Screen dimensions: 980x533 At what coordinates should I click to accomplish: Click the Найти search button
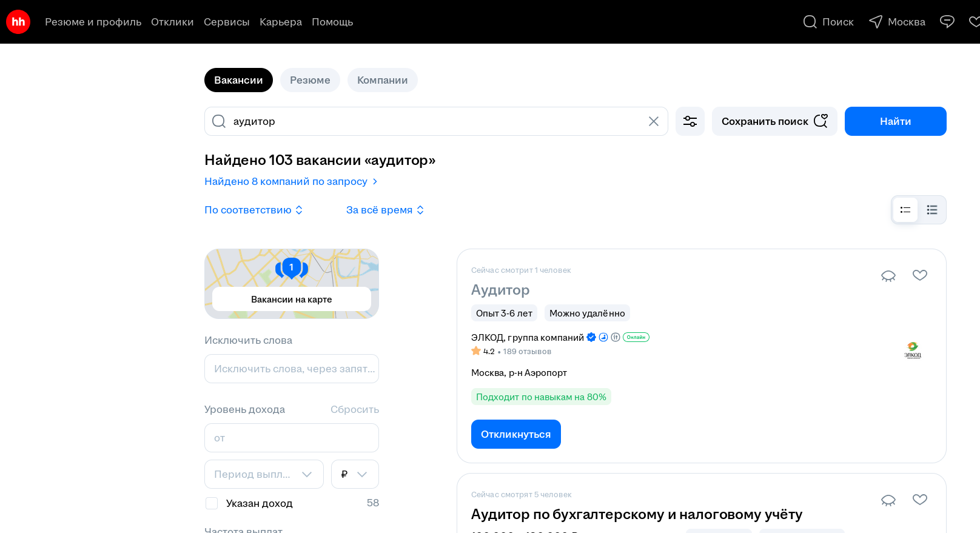[895, 121]
